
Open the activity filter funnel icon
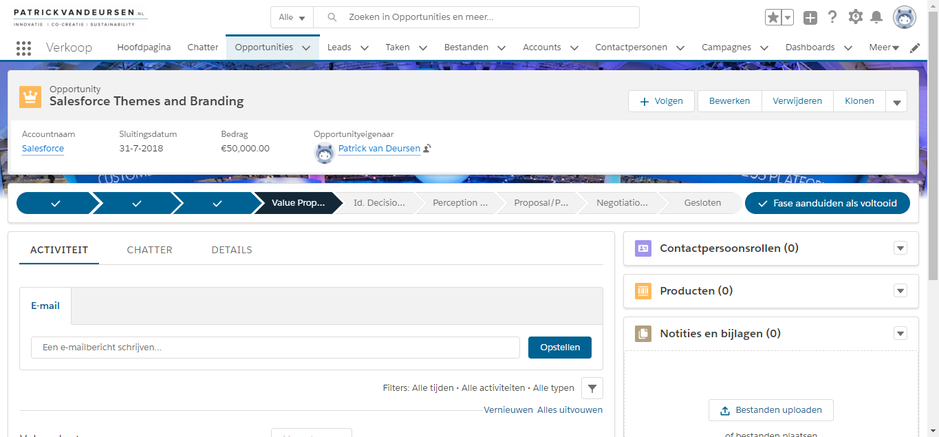(x=592, y=389)
